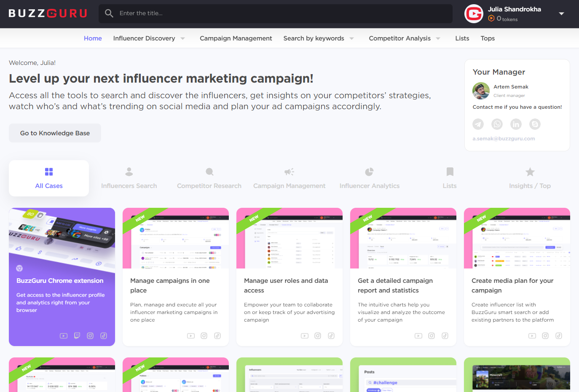Click the "Your Manager" heading
Image resolution: width=579 pixels, height=392 pixels.
[499, 72]
